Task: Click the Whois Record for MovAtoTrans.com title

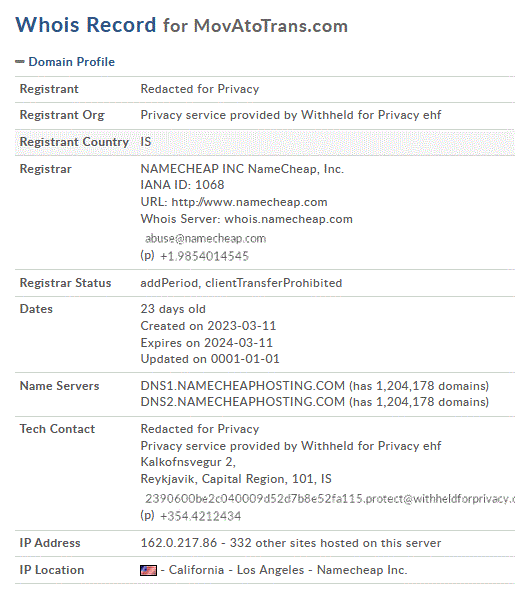Action: click(x=181, y=25)
